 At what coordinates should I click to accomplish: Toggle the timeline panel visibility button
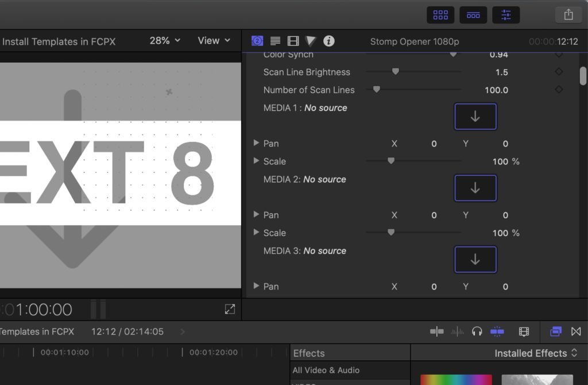pos(473,15)
